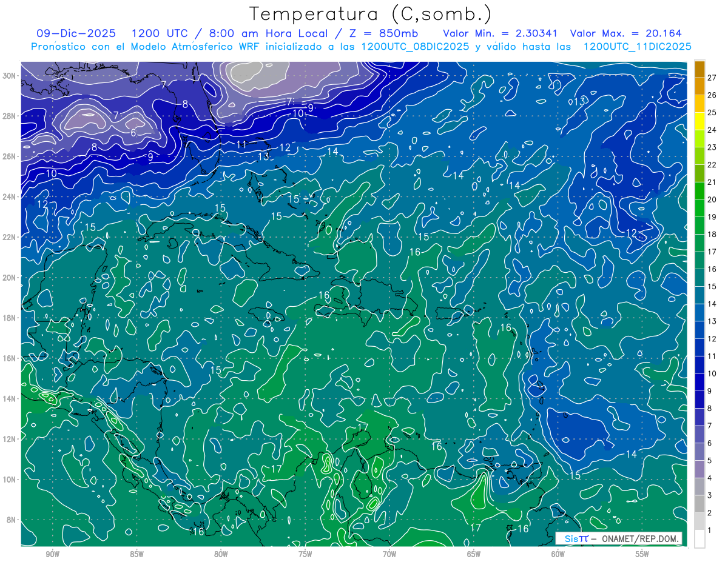Click the "27" label on the color scale
The width and height of the screenshot is (728, 562).
click(x=712, y=77)
